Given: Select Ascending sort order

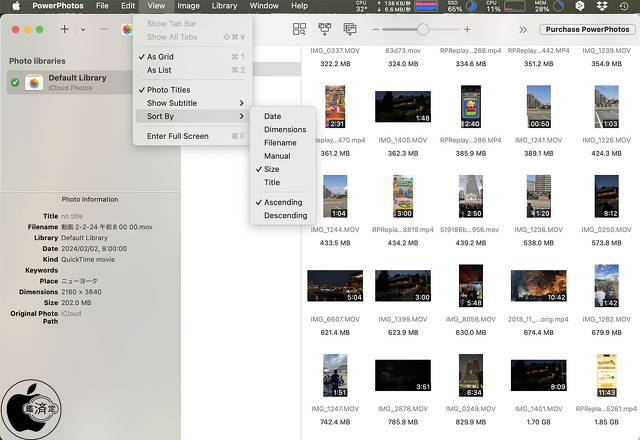Looking at the screenshot, I should 283,202.
